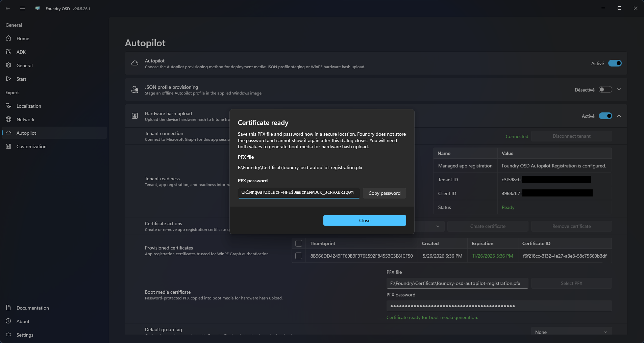Collapse the Hardware hash upload section

[619, 116]
